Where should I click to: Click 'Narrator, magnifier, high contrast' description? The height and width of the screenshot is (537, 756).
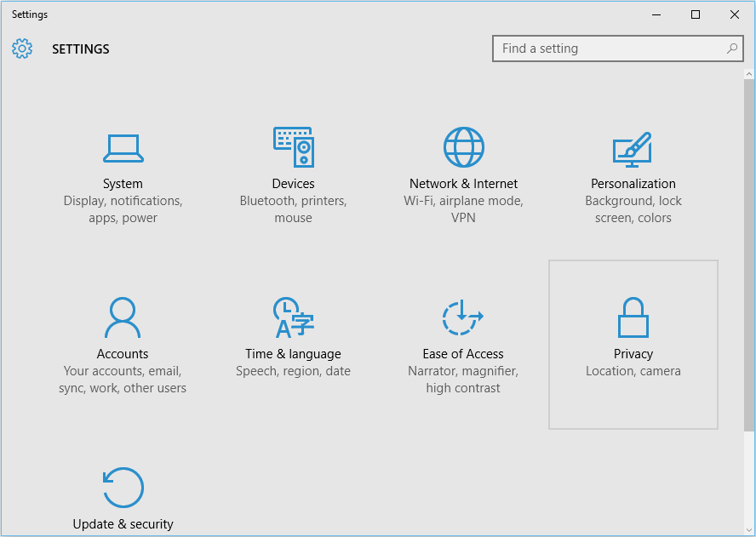click(x=463, y=380)
